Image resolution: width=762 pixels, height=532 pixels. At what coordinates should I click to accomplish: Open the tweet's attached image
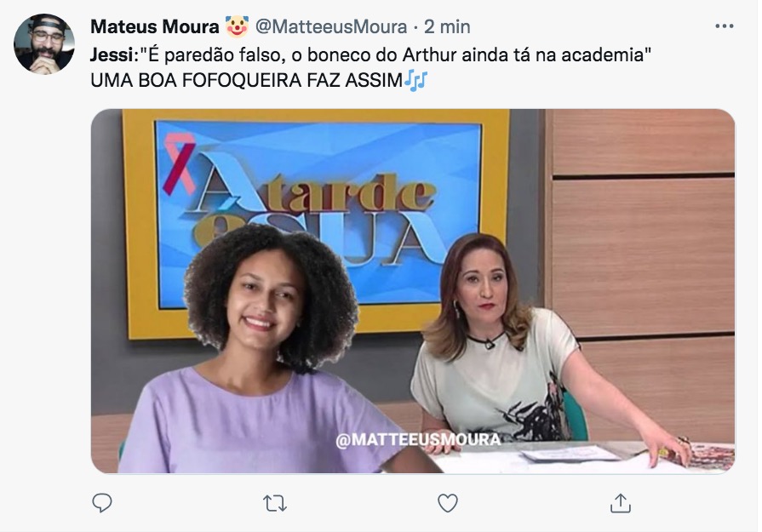[x=413, y=291]
